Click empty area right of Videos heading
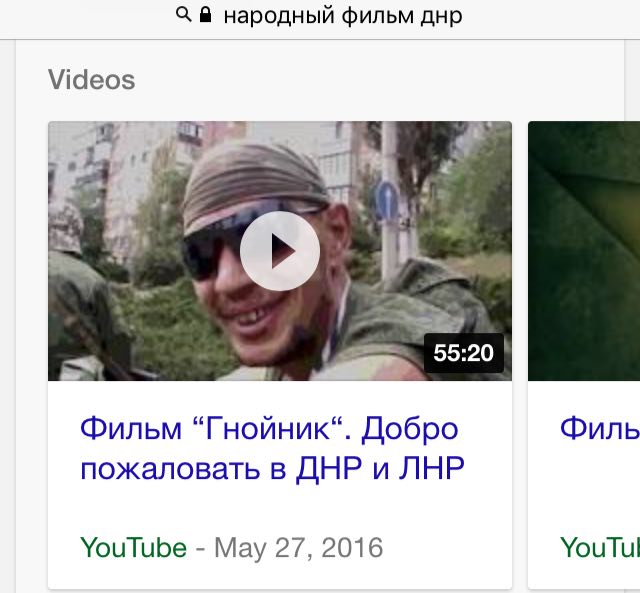640x593 pixels. point(367,80)
